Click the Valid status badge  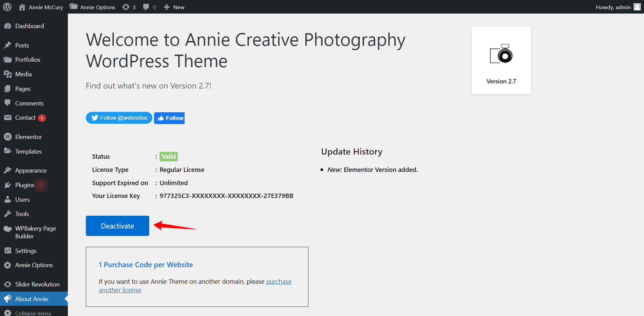(x=169, y=156)
